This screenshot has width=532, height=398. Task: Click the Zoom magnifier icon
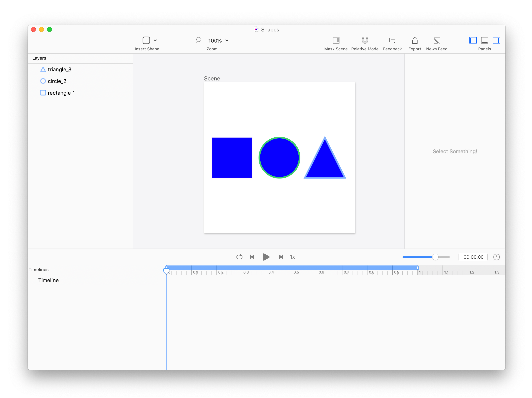[198, 40]
